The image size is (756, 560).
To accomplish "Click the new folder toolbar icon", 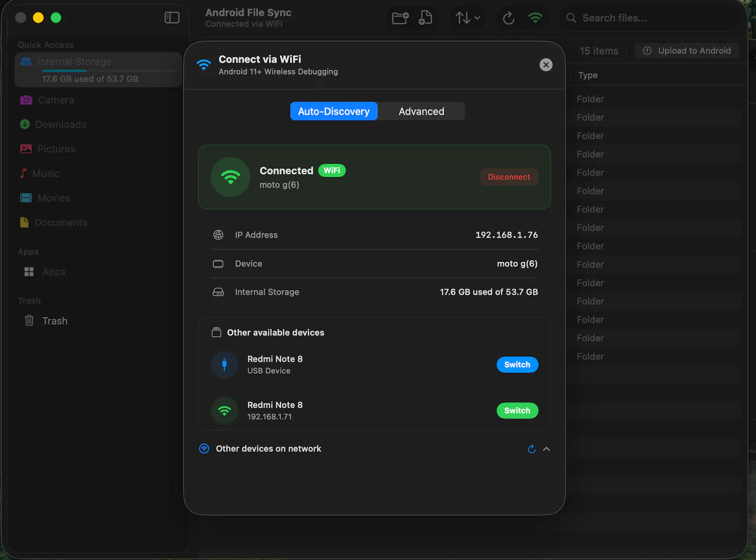I will 400,18.
